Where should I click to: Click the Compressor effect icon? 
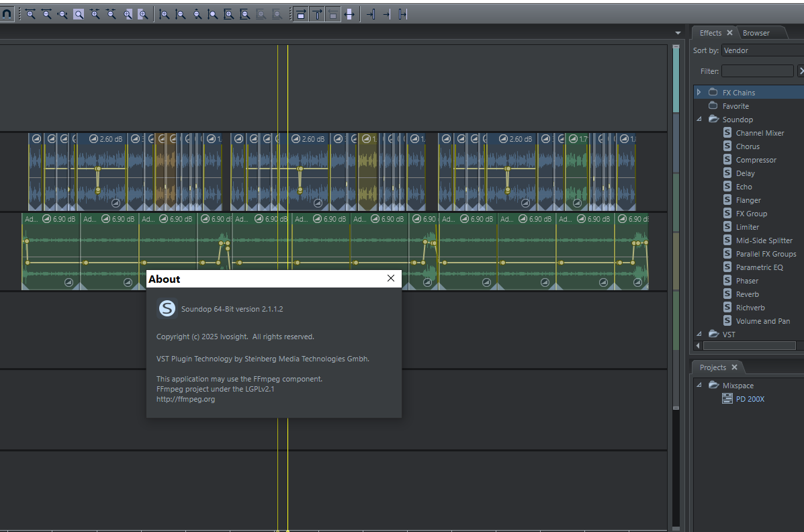[x=727, y=160]
